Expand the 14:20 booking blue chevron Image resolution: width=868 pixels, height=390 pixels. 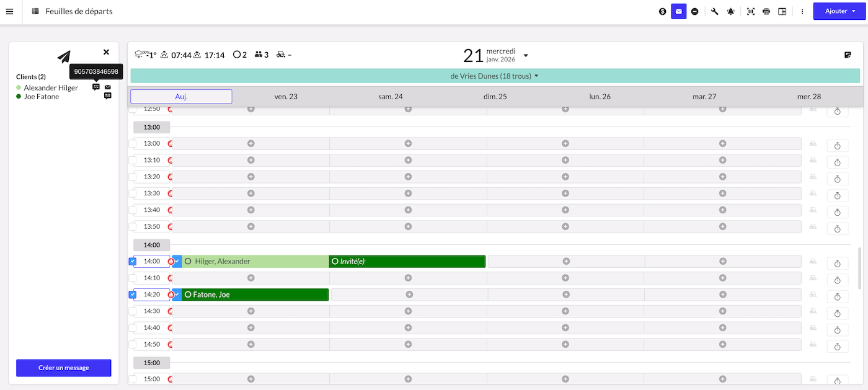(x=177, y=295)
